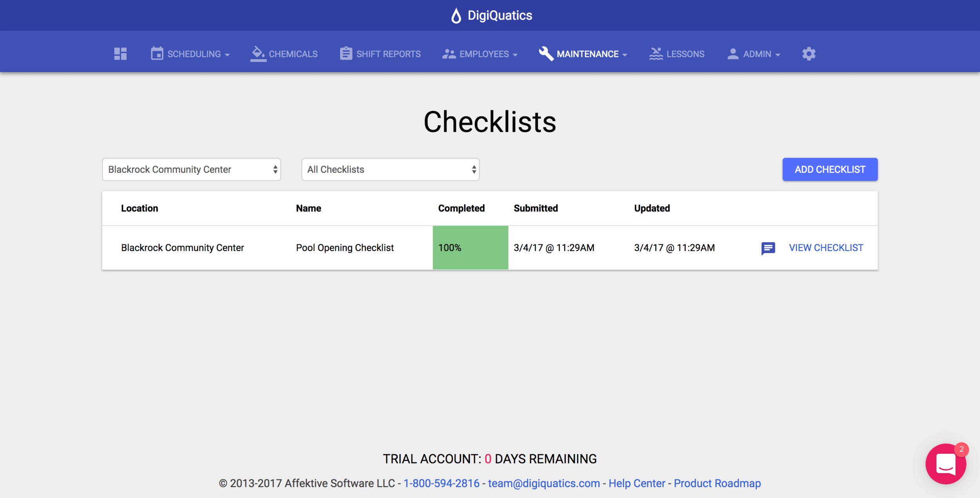Expand the Scheduling menu arrow
This screenshot has width=980, height=498.
pyautogui.click(x=227, y=55)
